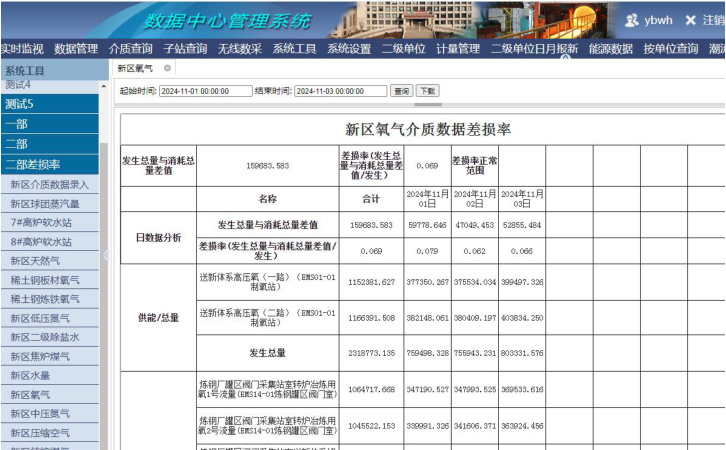Close the 新区氧气 tab
This screenshot has width=726, height=450.
tap(168, 68)
